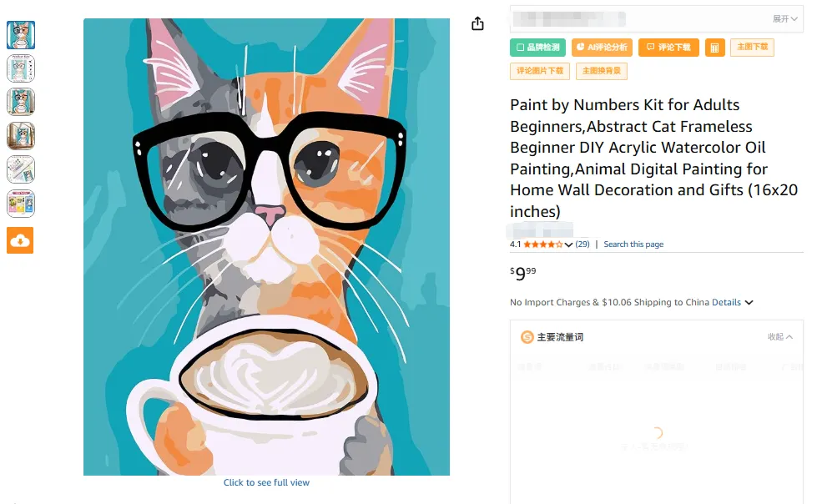Image resolution: width=817 pixels, height=504 pixels.
Task: Click the 评论下载 review download button
Action: click(x=668, y=48)
